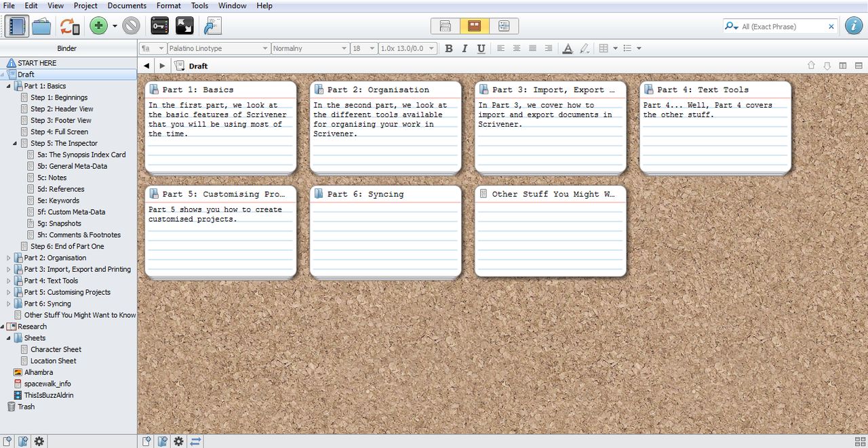Click binder footer add new text icon
Image resolution: width=868 pixels, height=448 pixels.
[x=8, y=441]
